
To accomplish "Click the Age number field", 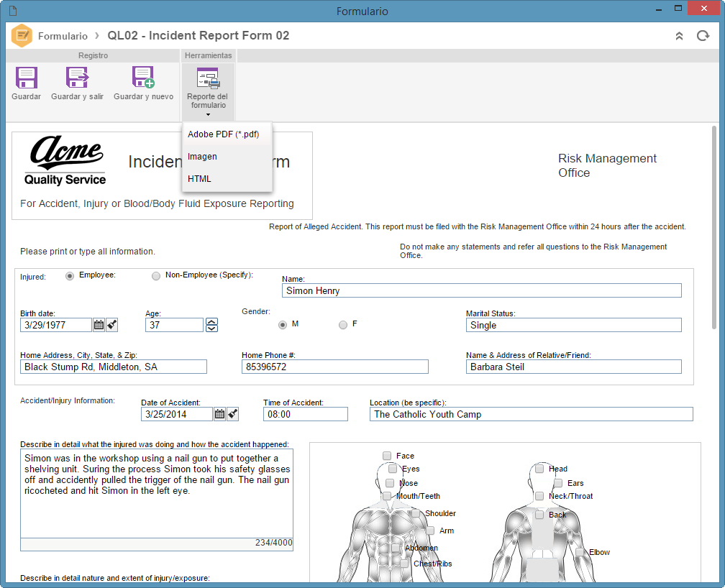I will 174,325.
